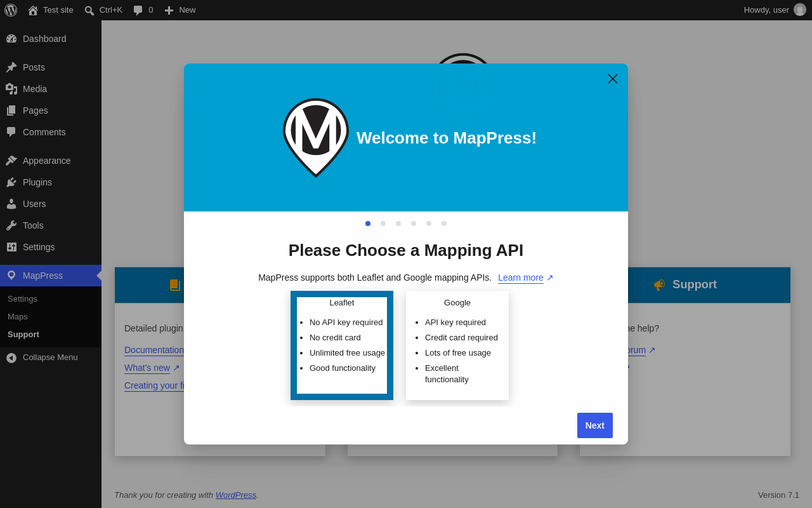Open the Plugins menu
This screenshot has width=812, height=508.
(51, 182)
